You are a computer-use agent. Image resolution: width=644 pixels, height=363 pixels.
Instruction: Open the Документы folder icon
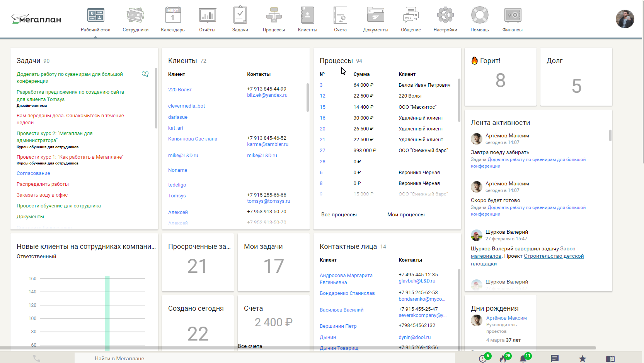(x=375, y=15)
